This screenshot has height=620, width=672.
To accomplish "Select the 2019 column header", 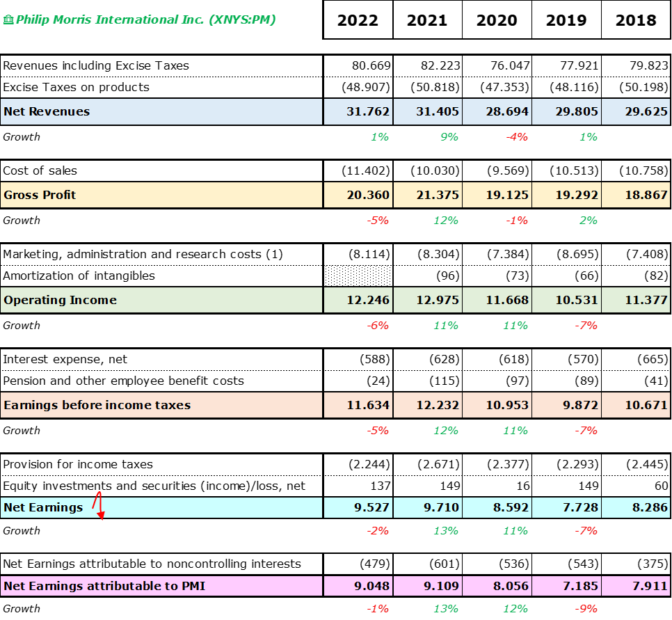I will pos(566,20).
